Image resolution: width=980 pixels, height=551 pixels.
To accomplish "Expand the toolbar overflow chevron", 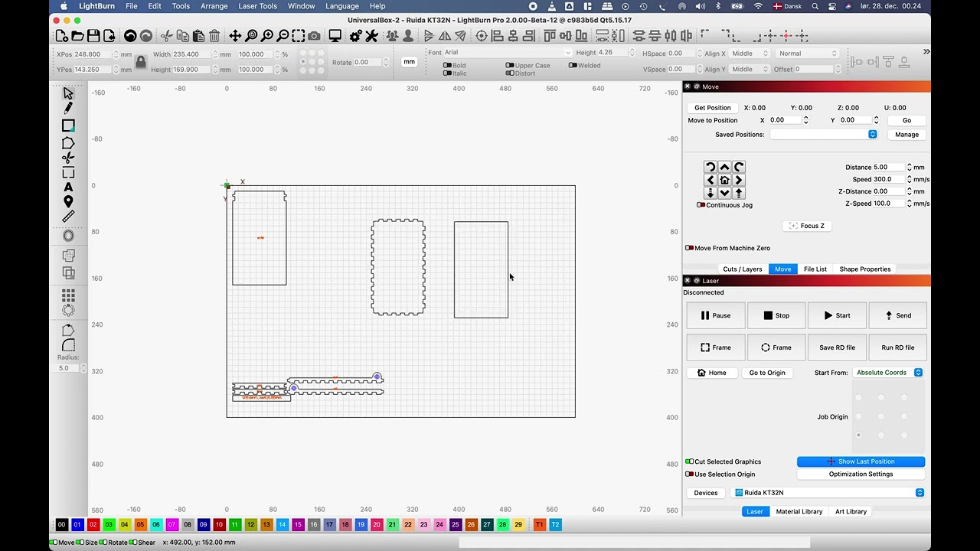I will click(926, 52).
